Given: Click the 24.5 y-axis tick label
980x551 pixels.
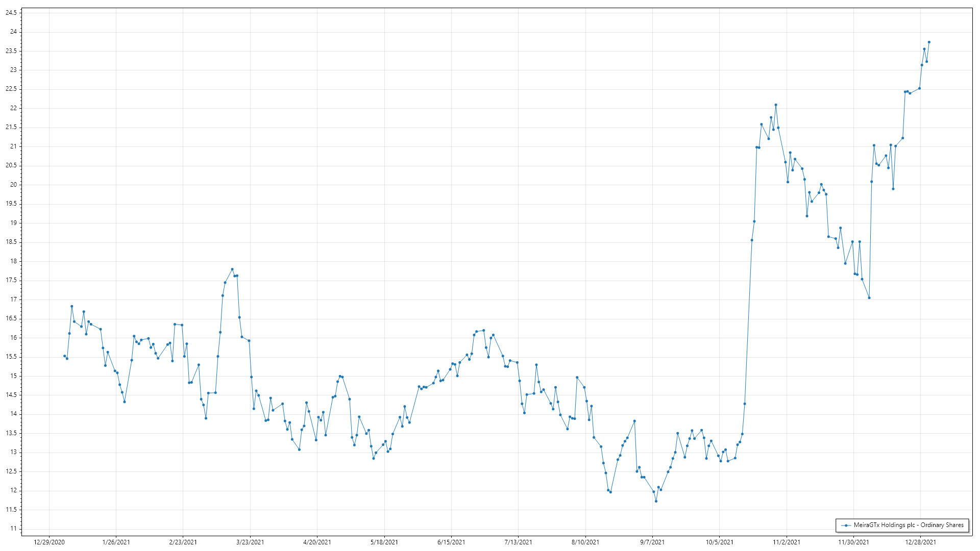Looking at the screenshot, I should pyautogui.click(x=11, y=13).
